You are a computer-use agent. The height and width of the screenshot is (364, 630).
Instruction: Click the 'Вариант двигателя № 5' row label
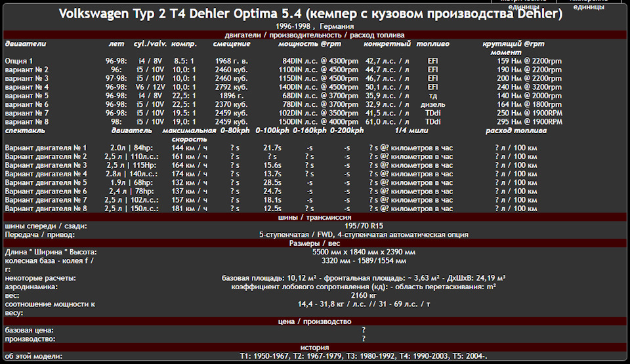pyautogui.click(x=46, y=183)
